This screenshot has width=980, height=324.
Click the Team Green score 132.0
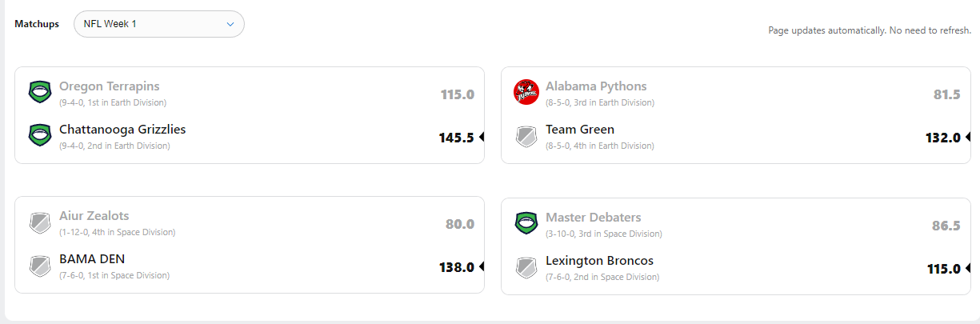942,138
